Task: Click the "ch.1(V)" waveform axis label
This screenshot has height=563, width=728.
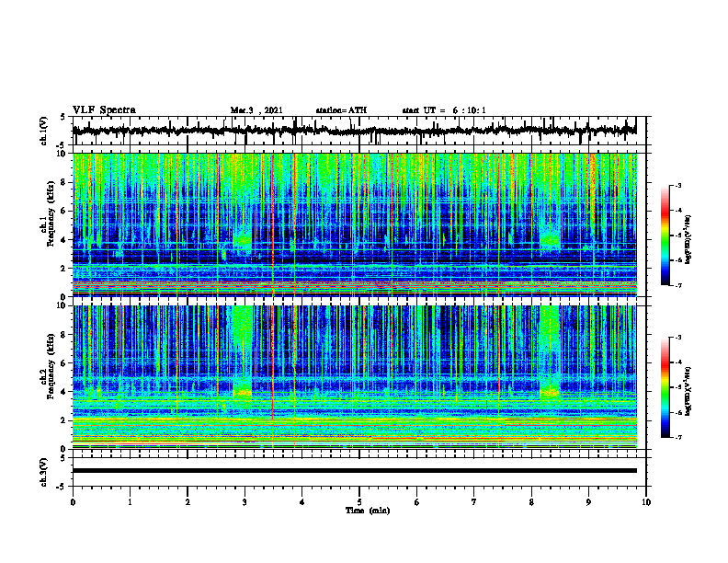Action: coord(44,131)
